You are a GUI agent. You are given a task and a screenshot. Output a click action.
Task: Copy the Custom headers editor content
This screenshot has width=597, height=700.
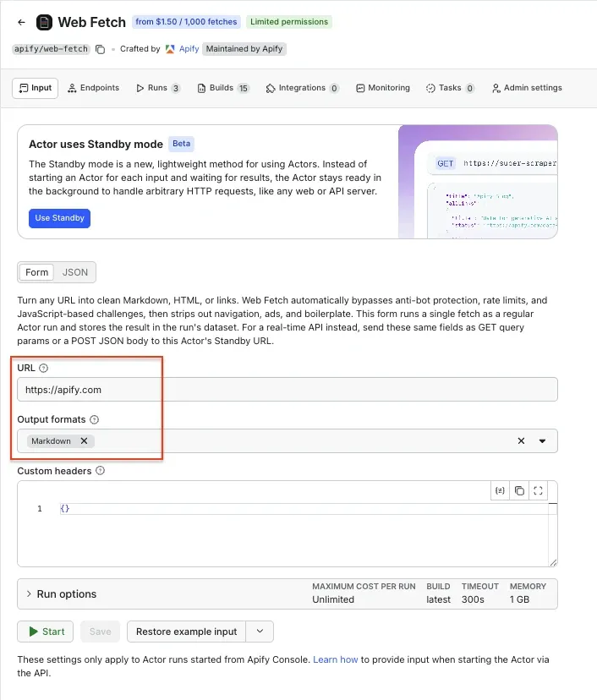point(519,490)
